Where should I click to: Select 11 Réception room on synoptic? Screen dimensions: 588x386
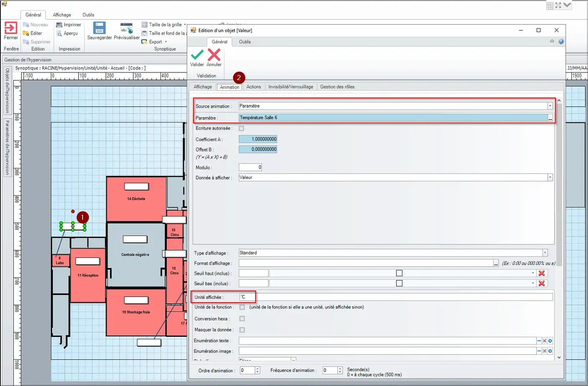click(88, 275)
